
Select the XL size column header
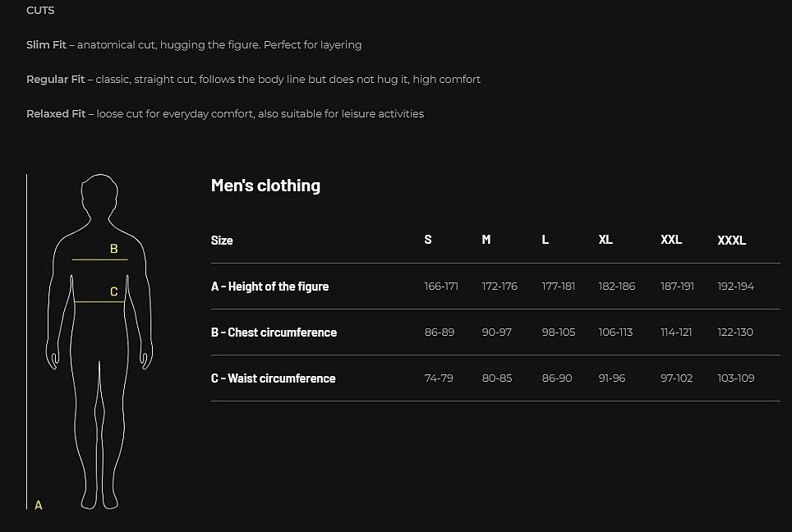coord(606,240)
